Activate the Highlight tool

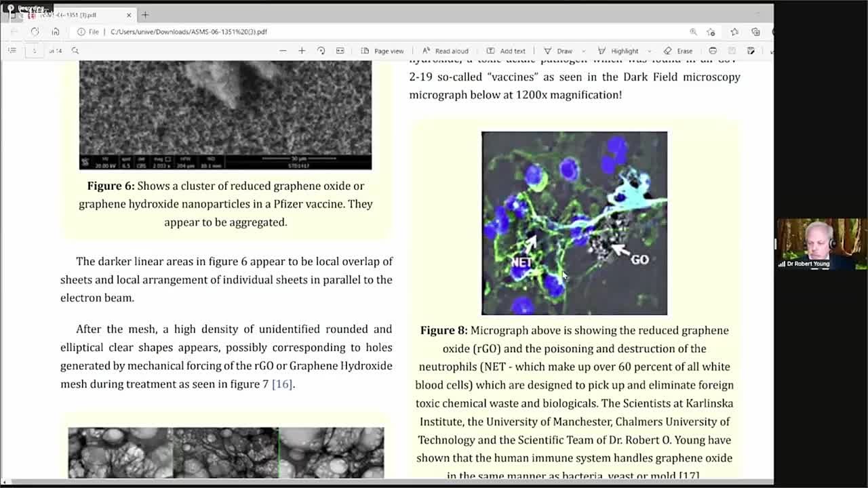618,51
